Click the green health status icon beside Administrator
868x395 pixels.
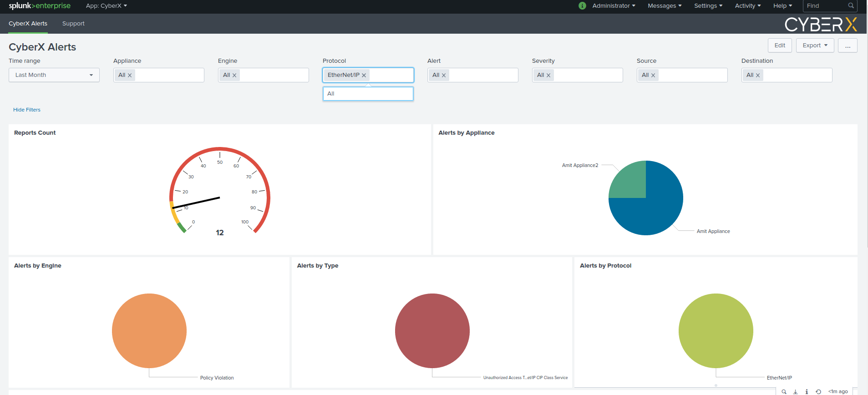[582, 6]
